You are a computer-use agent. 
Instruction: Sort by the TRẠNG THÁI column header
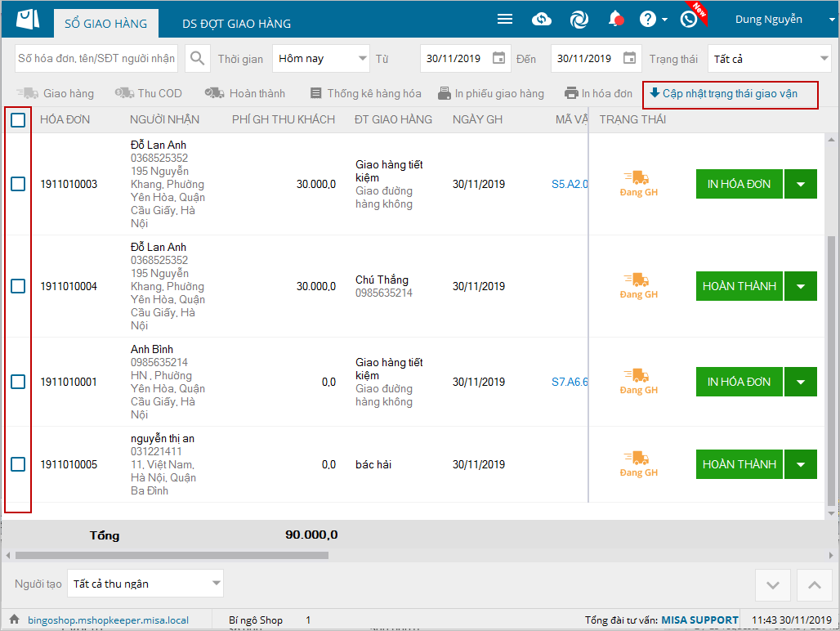pyautogui.click(x=632, y=119)
